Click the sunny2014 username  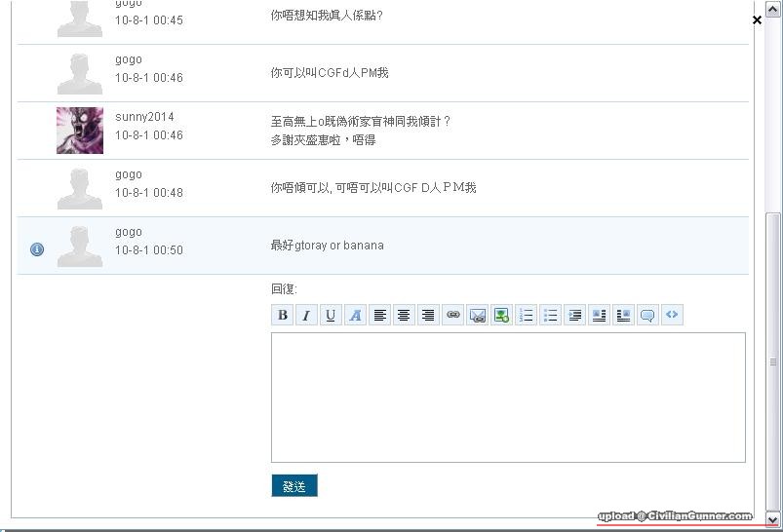pyautogui.click(x=144, y=117)
